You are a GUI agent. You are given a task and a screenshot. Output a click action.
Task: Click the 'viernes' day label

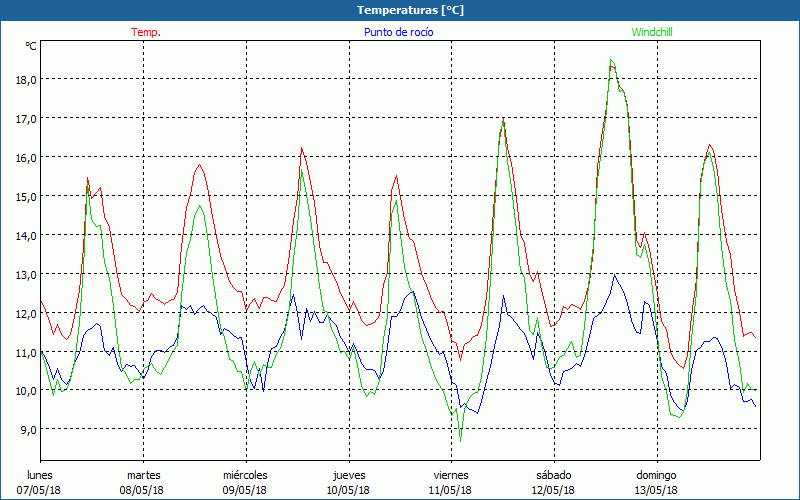(451, 475)
